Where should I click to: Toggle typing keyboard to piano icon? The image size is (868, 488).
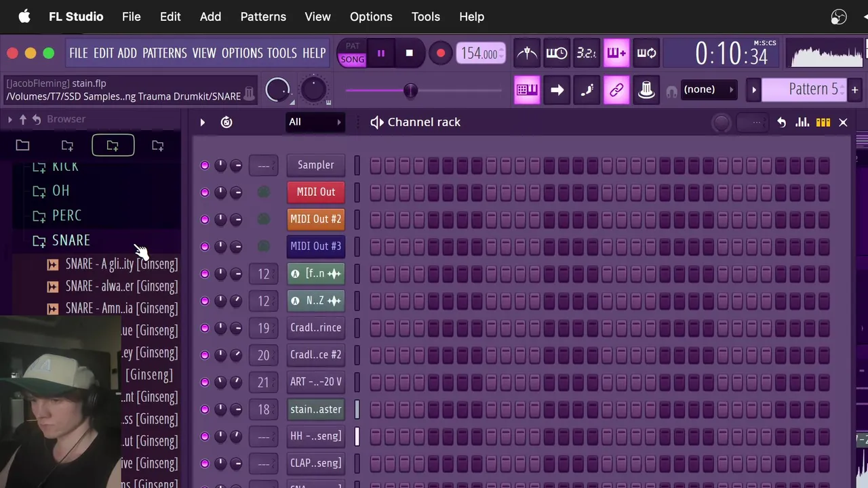click(527, 89)
